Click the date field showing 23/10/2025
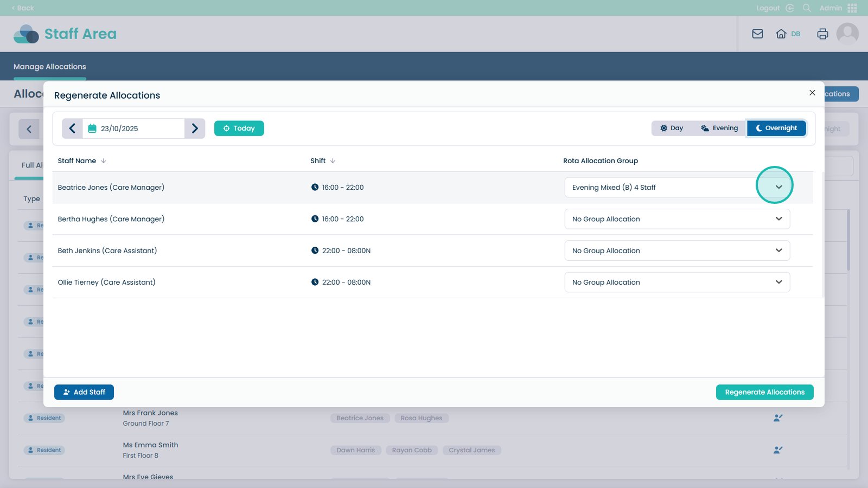868x488 pixels. point(133,129)
